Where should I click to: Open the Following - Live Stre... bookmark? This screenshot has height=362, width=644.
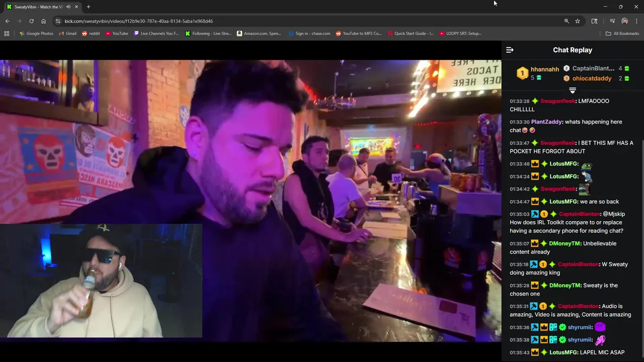pos(208,34)
